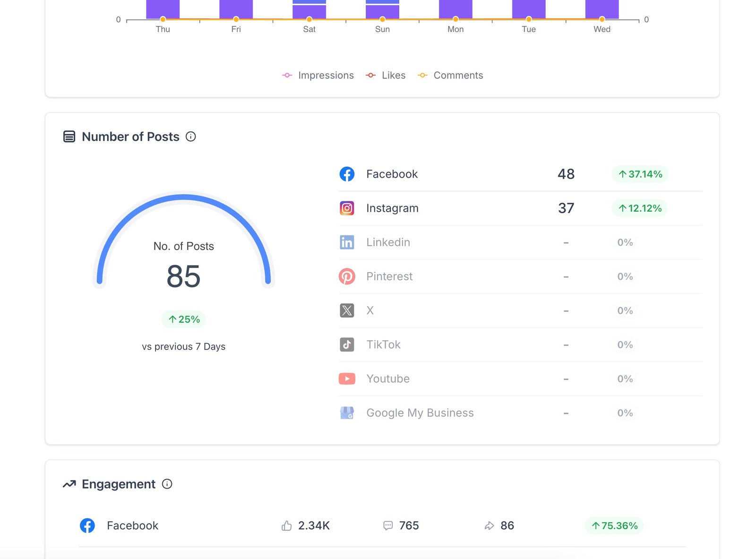This screenshot has height=559, width=756.
Task: Click the X platform icon
Action: [347, 310]
